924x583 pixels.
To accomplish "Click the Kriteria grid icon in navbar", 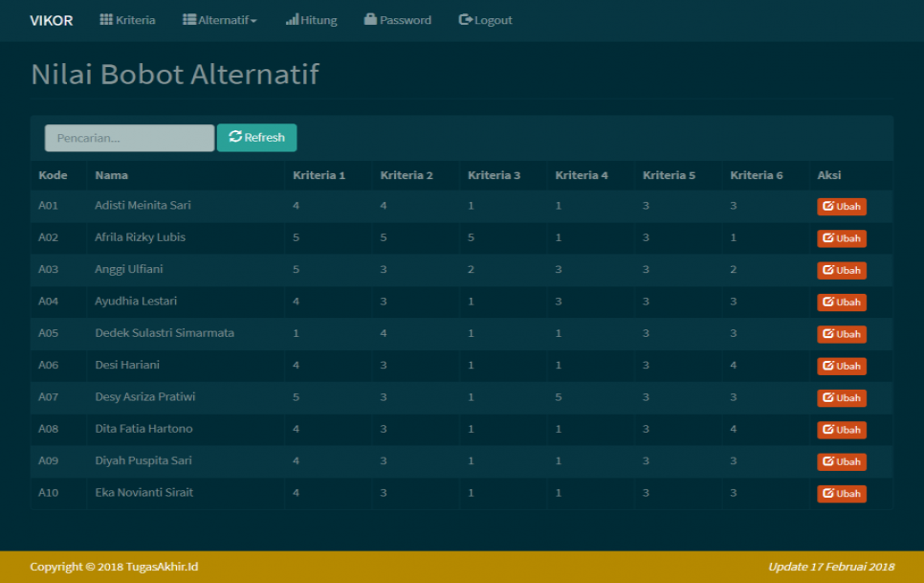I will pyautogui.click(x=106, y=20).
